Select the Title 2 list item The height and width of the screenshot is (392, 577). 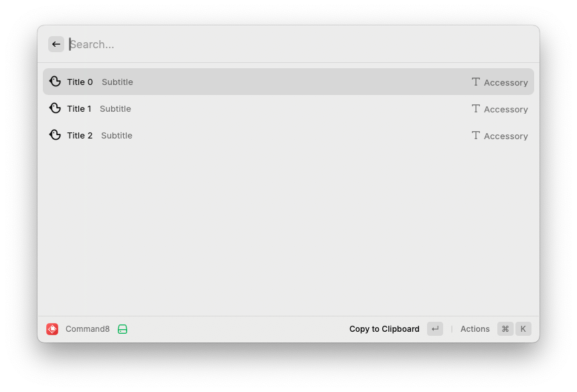(x=288, y=135)
